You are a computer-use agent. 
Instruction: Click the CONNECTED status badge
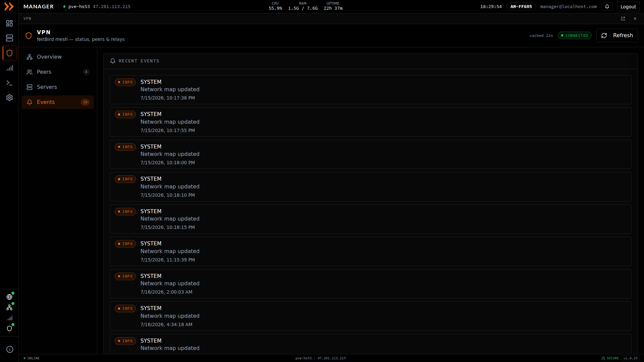coord(575,36)
